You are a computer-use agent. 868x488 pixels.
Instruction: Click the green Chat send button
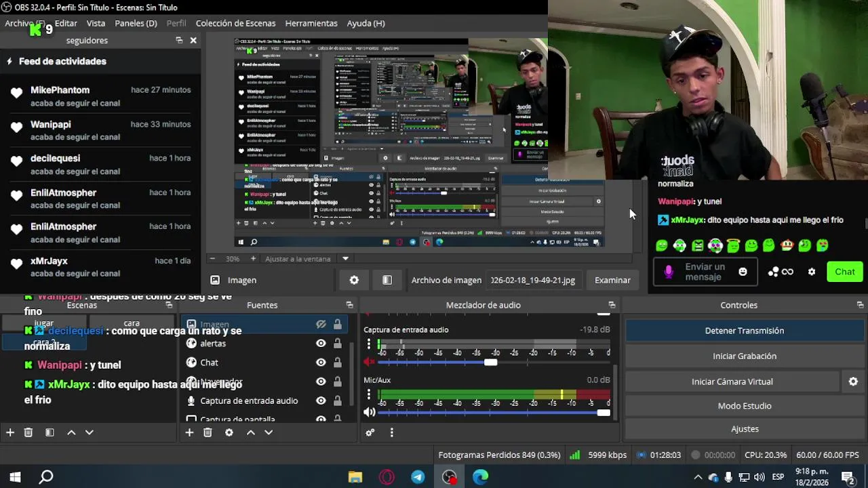[x=844, y=272]
